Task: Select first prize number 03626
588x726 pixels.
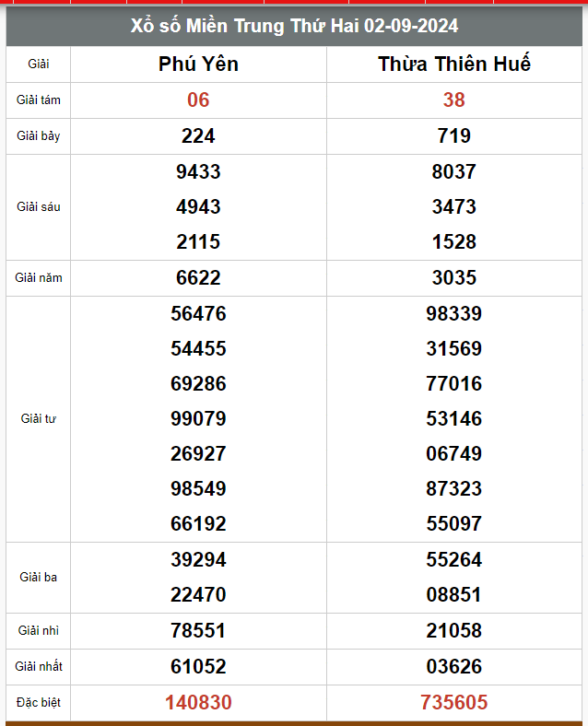Action: (x=453, y=666)
